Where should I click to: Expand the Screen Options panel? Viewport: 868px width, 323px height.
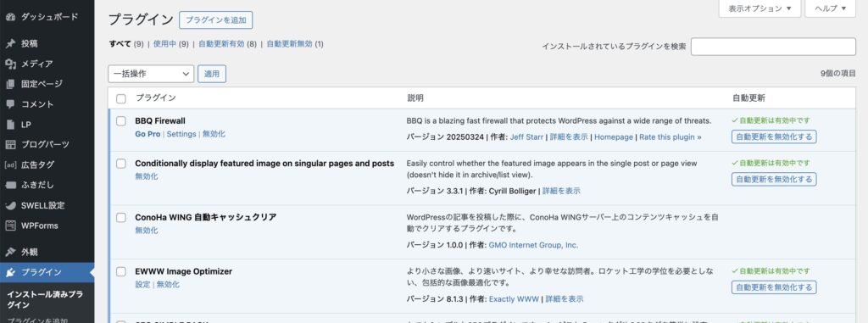pos(759,8)
